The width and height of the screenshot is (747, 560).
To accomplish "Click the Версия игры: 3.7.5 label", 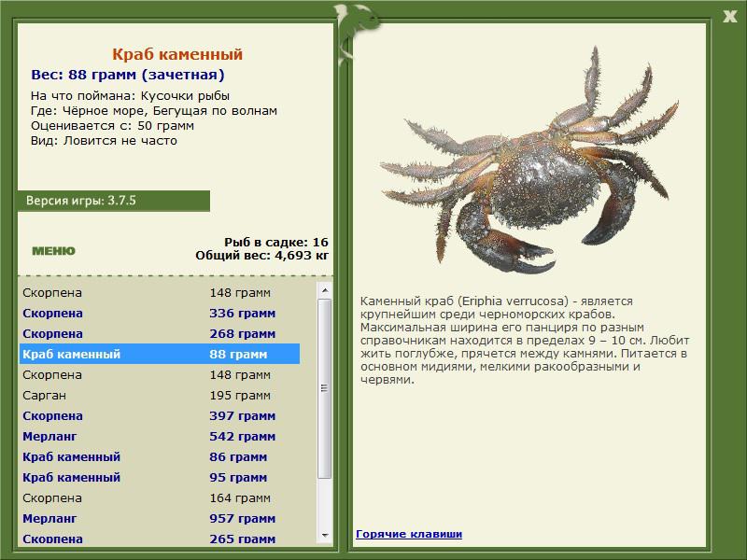I will coord(81,201).
